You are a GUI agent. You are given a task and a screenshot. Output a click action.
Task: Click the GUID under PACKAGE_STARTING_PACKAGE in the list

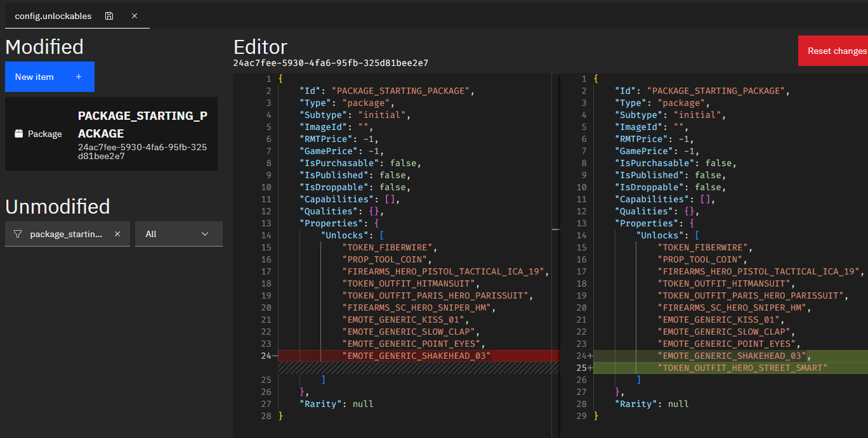[142, 151]
